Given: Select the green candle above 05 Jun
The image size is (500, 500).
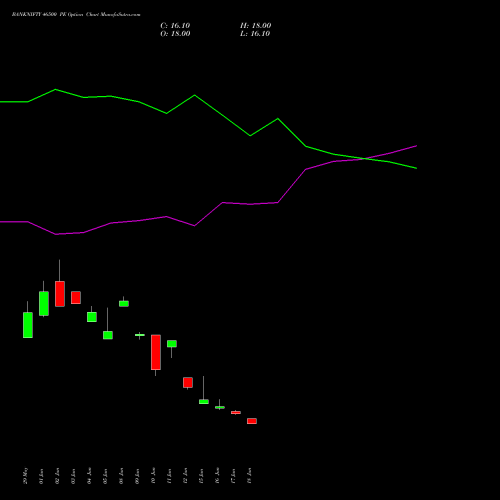Looking at the screenshot, I should pyautogui.click(x=108, y=335).
